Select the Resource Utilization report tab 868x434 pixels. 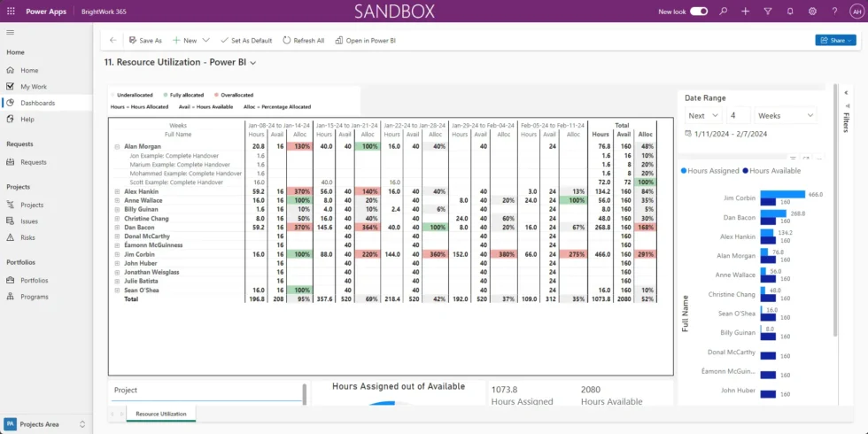tap(160, 414)
